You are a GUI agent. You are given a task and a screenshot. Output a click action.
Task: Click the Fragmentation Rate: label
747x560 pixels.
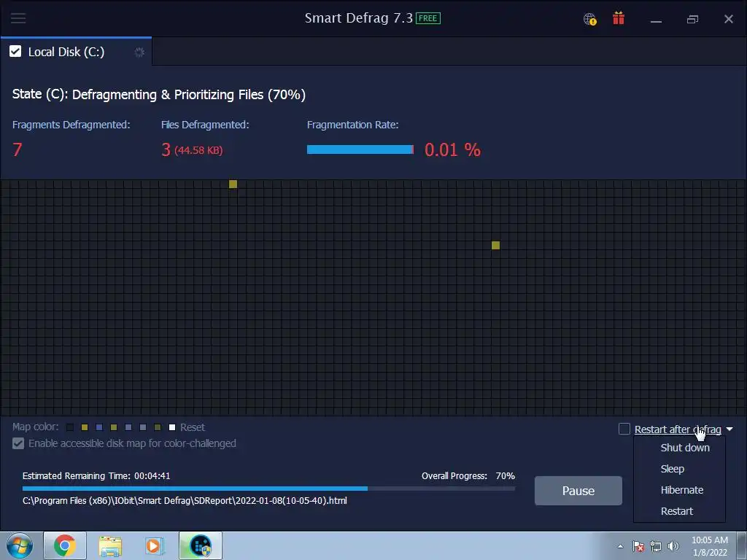pos(352,125)
